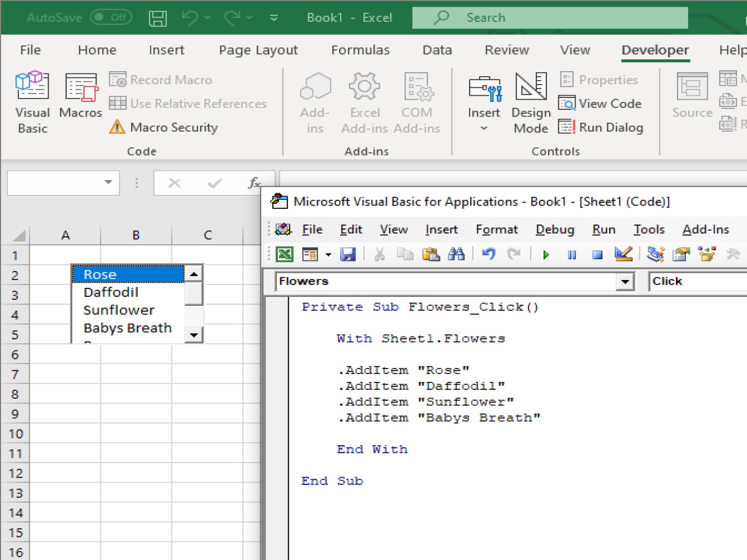Open the VBA Project Explorer icon

(655, 255)
